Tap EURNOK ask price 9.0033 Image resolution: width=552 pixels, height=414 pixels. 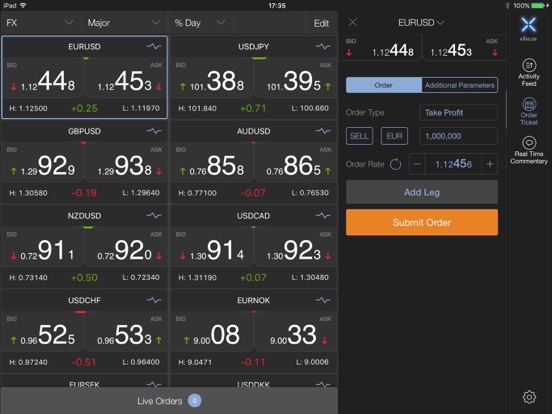click(x=295, y=332)
